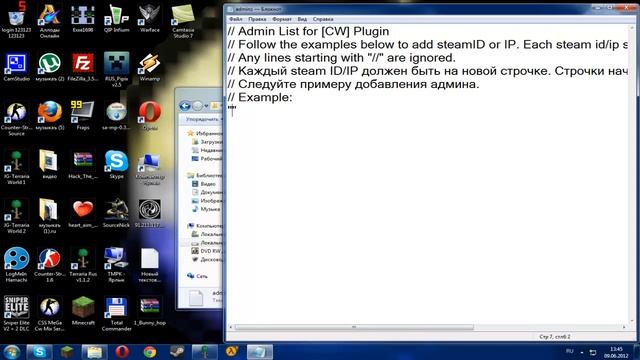
Task: Select Counter-Strike Source desktop shortcut
Action: 16,118
